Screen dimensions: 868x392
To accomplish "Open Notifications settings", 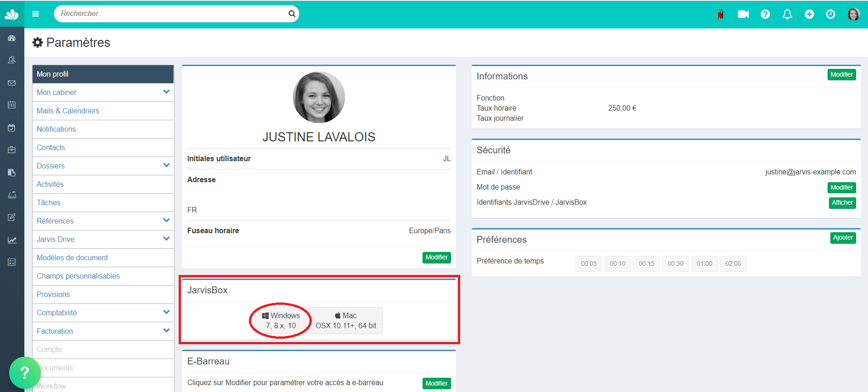I will (x=103, y=129).
